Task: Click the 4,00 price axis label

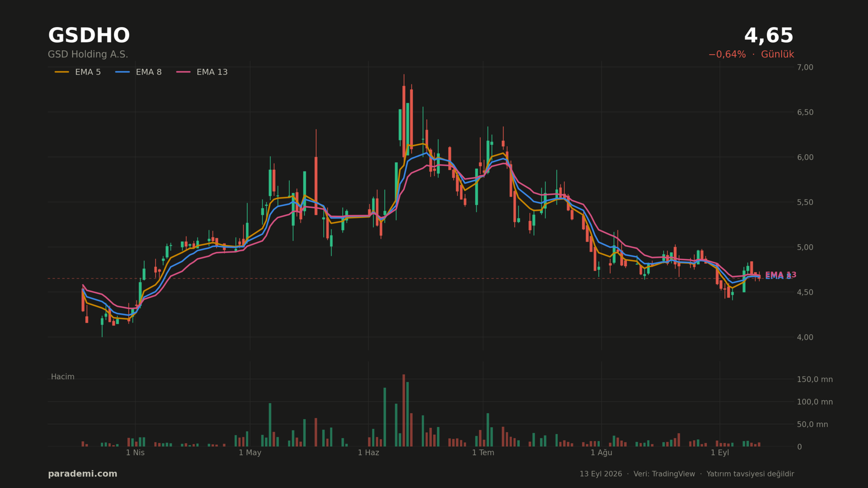Action: pyautogui.click(x=805, y=337)
